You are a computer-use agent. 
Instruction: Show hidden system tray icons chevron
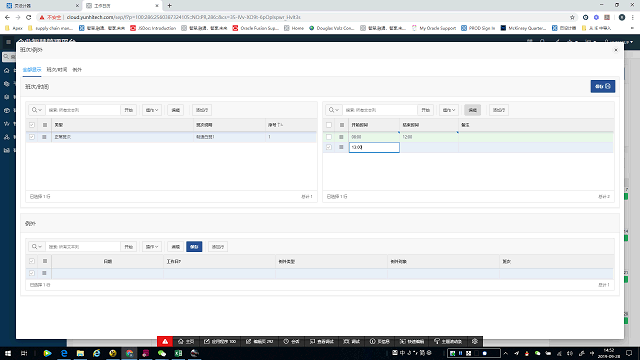505,353
